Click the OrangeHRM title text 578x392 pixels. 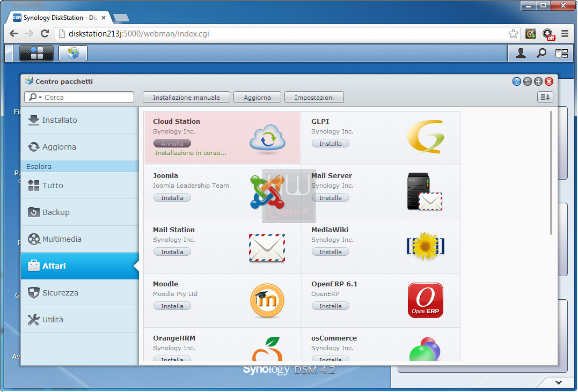(174, 338)
